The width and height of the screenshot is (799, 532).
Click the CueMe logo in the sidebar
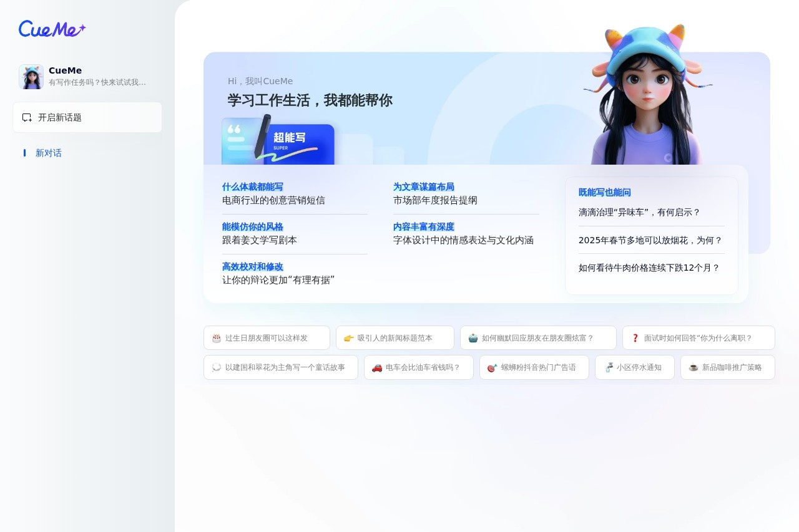pyautogui.click(x=52, y=29)
